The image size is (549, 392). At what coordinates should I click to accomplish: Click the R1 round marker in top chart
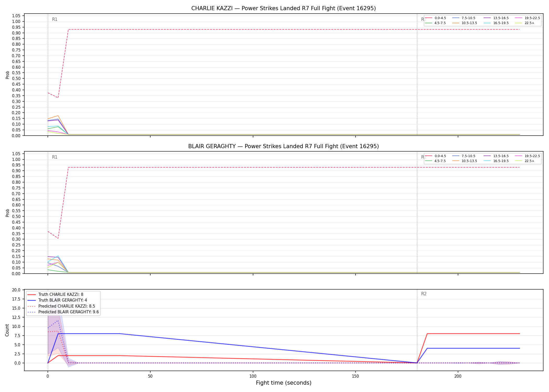(x=55, y=19)
